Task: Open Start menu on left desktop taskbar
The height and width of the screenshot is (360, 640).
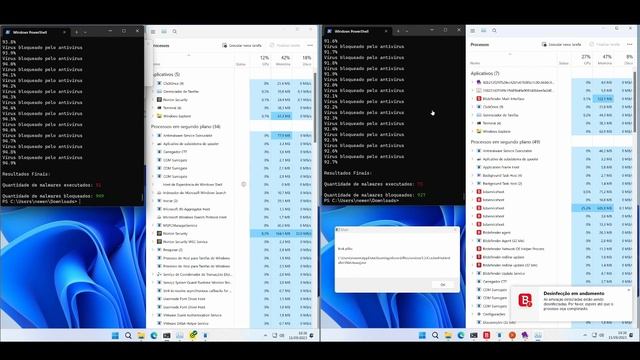Action: (115, 336)
